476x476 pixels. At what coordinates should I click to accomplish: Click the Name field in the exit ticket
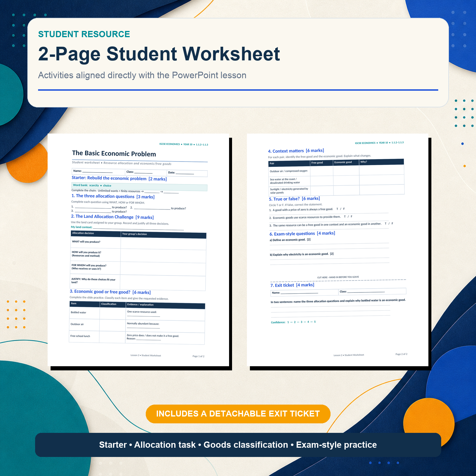pos(305,292)
